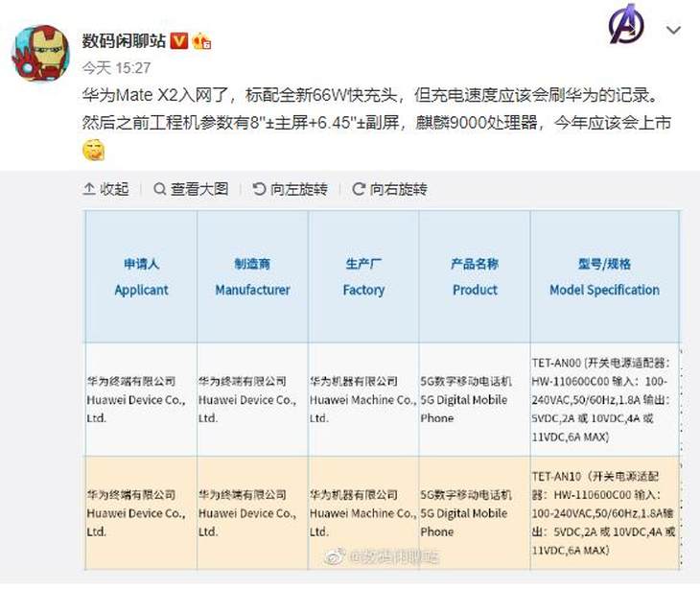Rotate image left with 向左旋转

tap(290, 189)
